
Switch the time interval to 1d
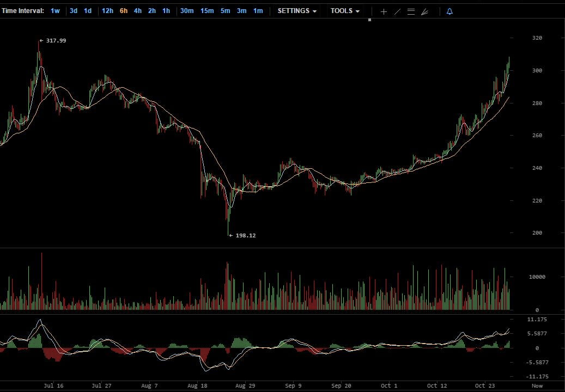coord(87,11)
